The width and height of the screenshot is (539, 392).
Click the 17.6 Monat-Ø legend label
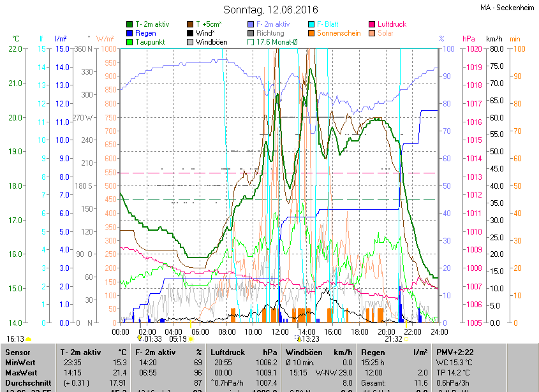tap(277, 42)
